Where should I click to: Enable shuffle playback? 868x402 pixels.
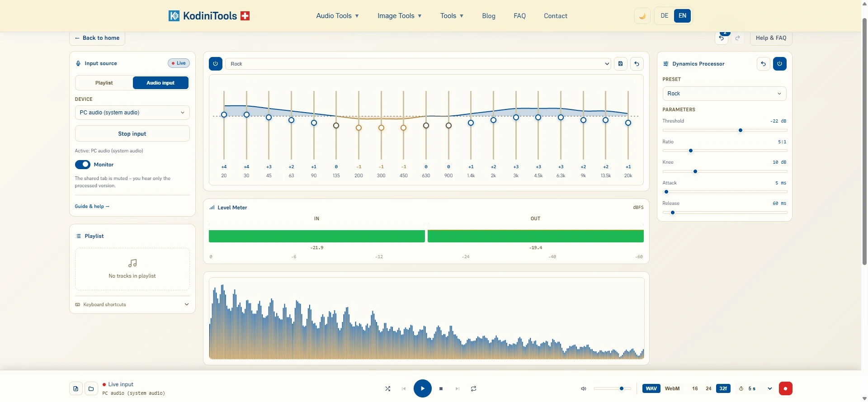pos(388,388)
